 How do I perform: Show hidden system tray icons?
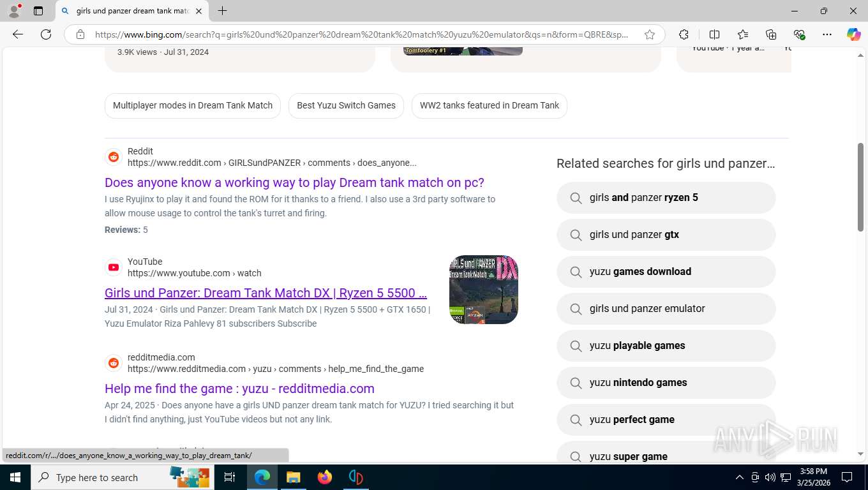(x=739, y=477)
